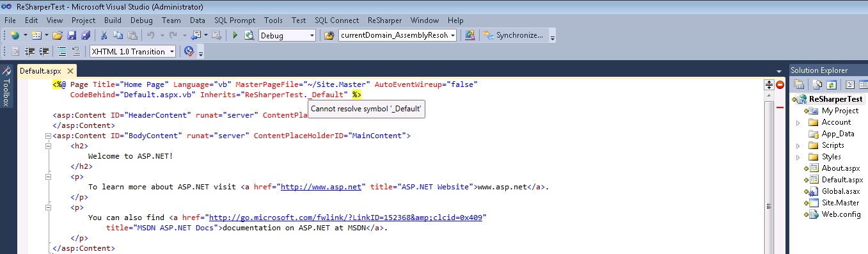Close the Default.aspx tab
Image resolution: width=868 pixels, height=254 pixels.
pos(70,71)
